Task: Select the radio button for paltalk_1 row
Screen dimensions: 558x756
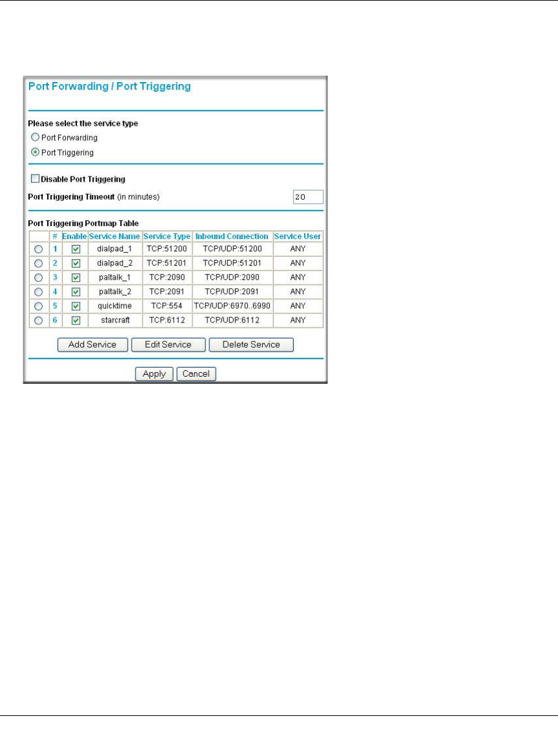Action: click(x=39, y=278)
